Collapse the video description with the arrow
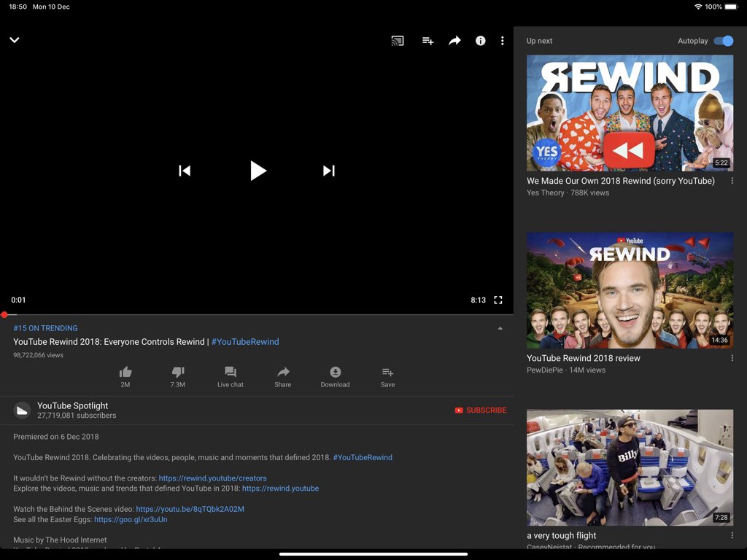The width and height of the screenshot is (747, 560). (x=500, y=328)
